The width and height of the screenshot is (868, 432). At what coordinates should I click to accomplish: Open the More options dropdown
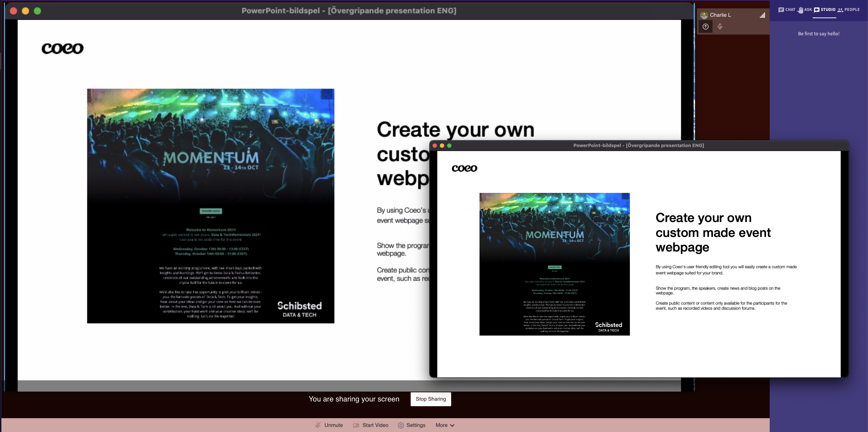[x=442, y=425]
